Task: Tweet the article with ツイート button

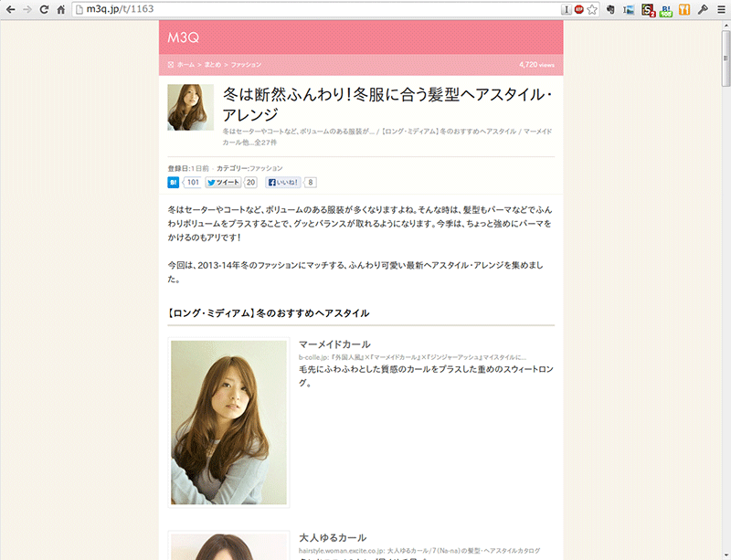Action: (x=223, y=183)
